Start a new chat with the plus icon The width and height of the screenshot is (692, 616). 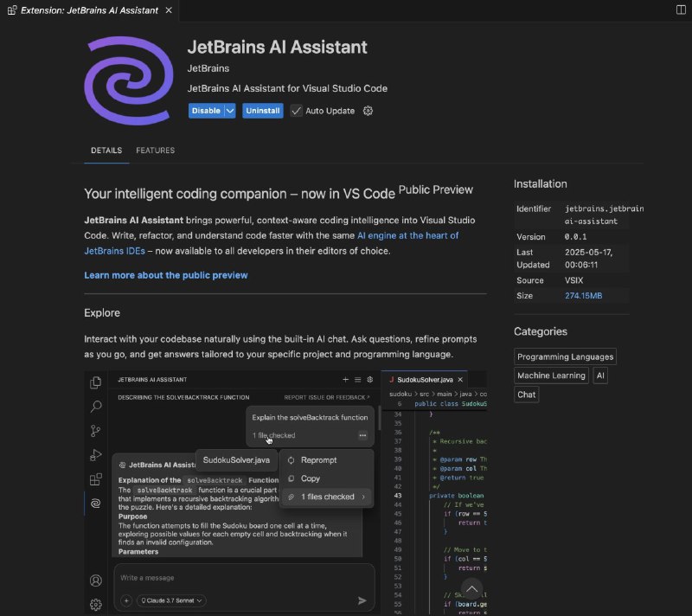[346, 379]
